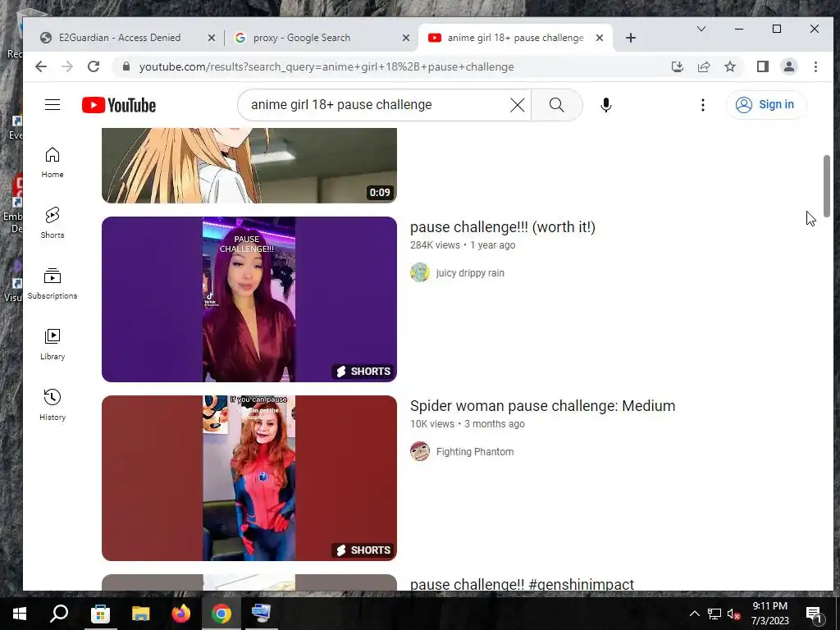Image resolution: width=840 pixels, height=630 pixels.
Task: Open History in the YouTube sidebar
Action: (52, 405)
